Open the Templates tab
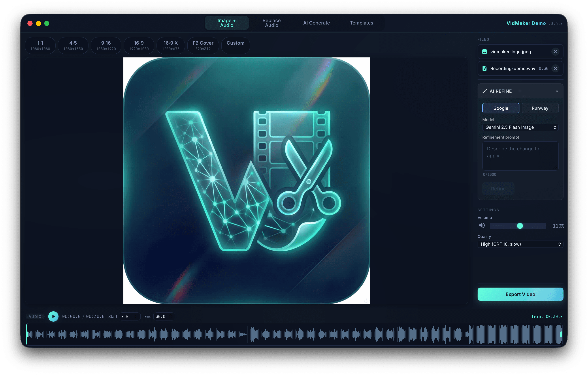588x375 pixels. [361, 23]
